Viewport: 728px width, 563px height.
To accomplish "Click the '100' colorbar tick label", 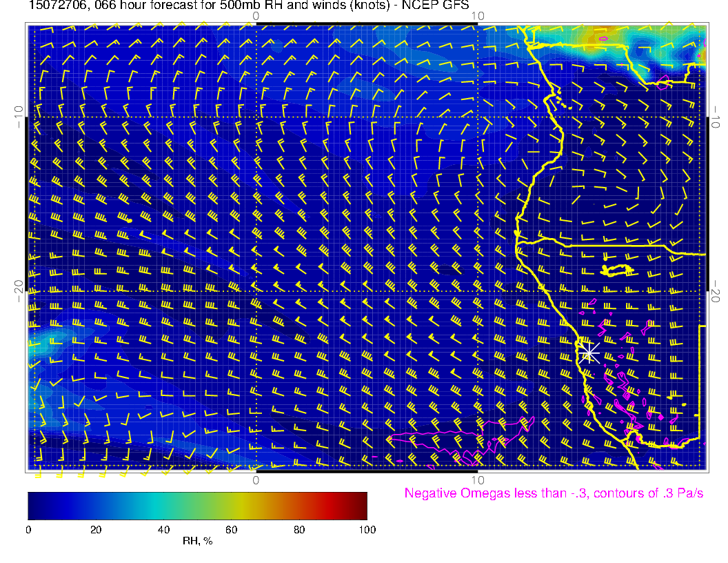I will click(367, 530).
